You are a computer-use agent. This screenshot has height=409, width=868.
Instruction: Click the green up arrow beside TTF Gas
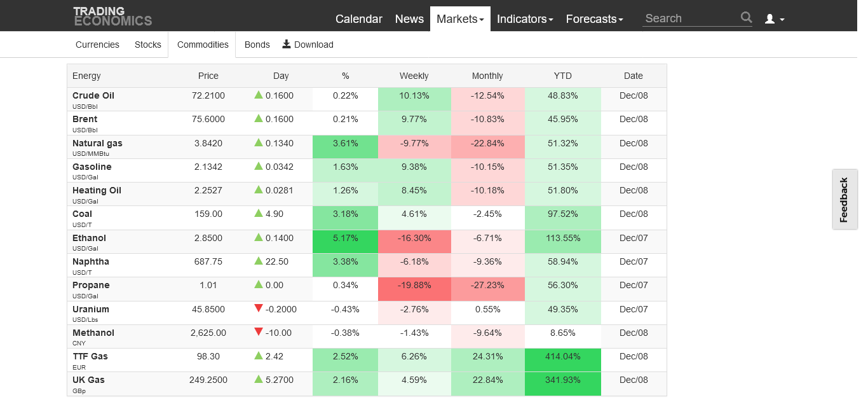click(x=259, y=356)
